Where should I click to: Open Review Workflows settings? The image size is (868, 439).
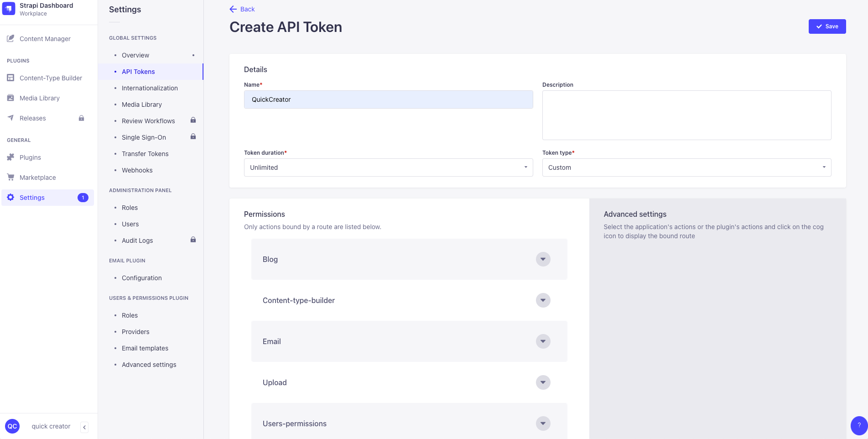tap(148, 121)
